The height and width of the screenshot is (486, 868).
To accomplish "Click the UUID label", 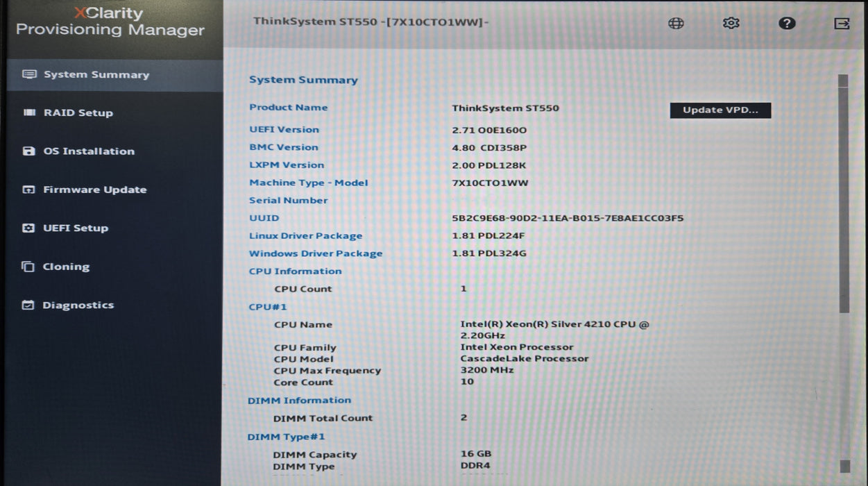I will (x=264, y=218).
